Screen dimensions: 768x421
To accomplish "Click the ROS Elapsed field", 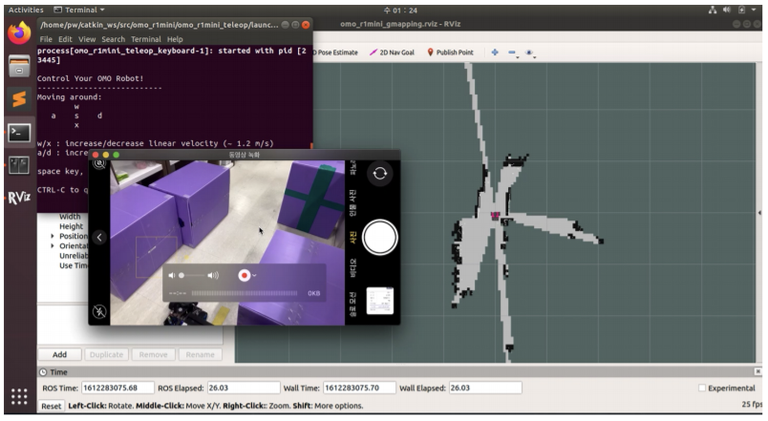I will (243, 388).
